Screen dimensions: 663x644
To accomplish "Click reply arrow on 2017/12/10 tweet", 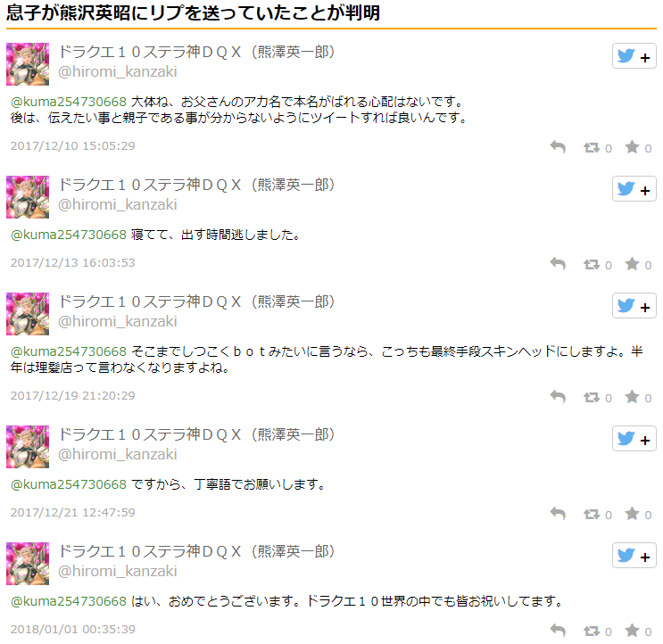I will point(558,147).
